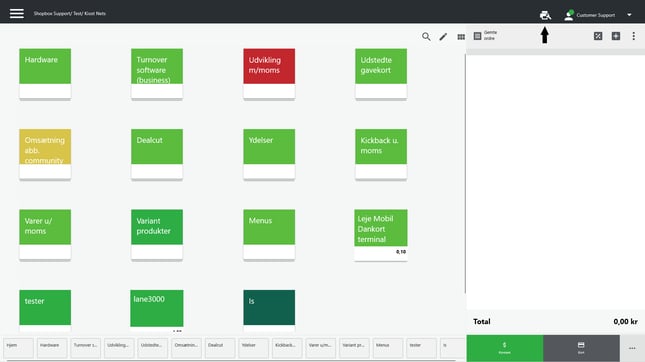Open saved orders (Gemte ordre)
Image resolution: width=645 pixels, height=362 pixels.
click(485, 36)
